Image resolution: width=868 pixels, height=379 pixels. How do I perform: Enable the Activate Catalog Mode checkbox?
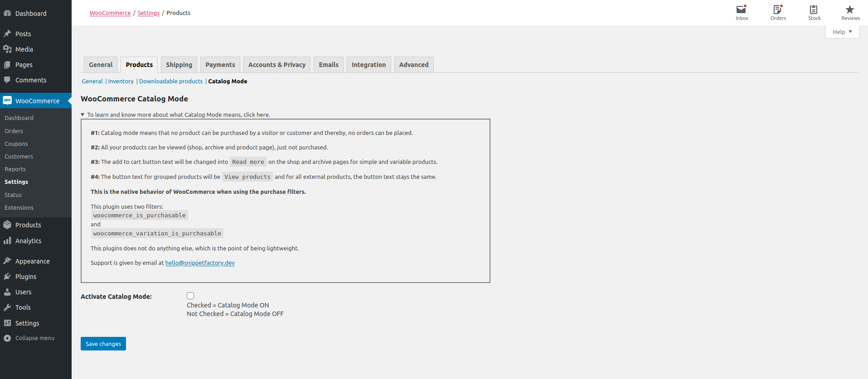pos(190,296)
